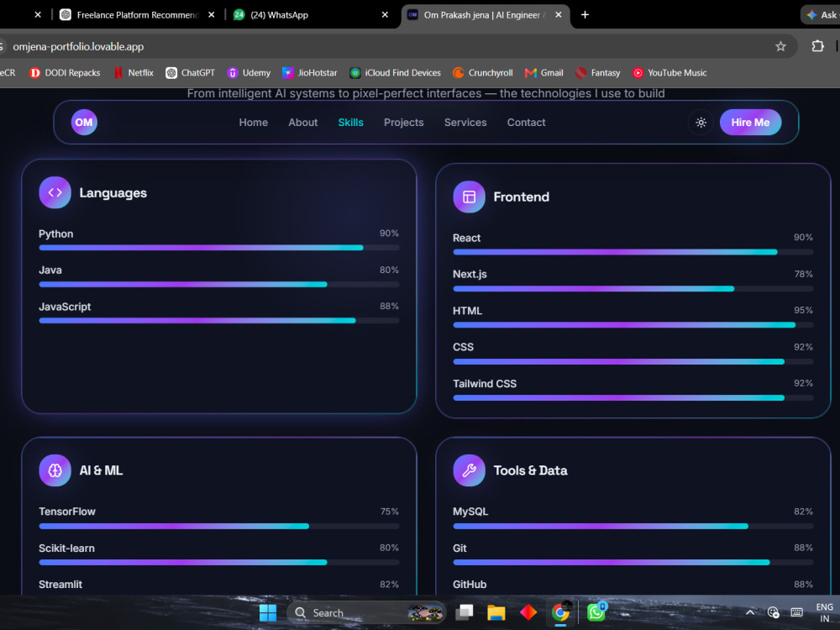Click the "Next.js" skill label
The width and height of the screenshot is (840, 630).
[470, 275]
